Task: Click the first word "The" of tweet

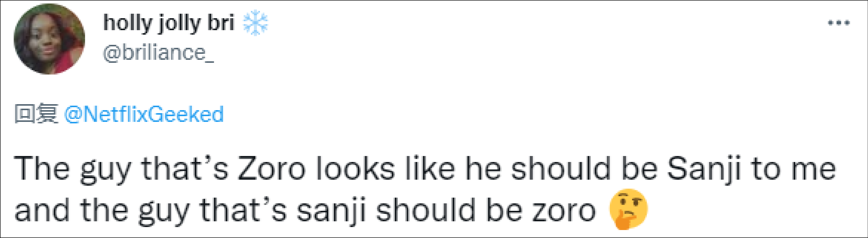Action: [42, 168]
